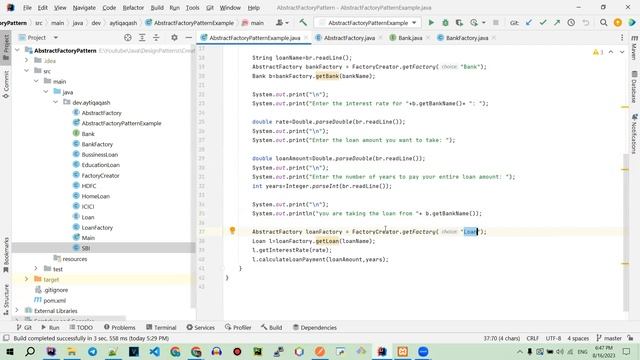Viewport: 640px width, 360px height.
Task: Open Project panel settings gear
Action: [174, 38]
